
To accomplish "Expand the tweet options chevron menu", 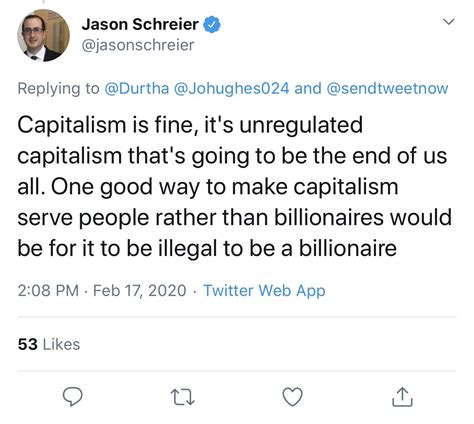I will click(449, 22).
